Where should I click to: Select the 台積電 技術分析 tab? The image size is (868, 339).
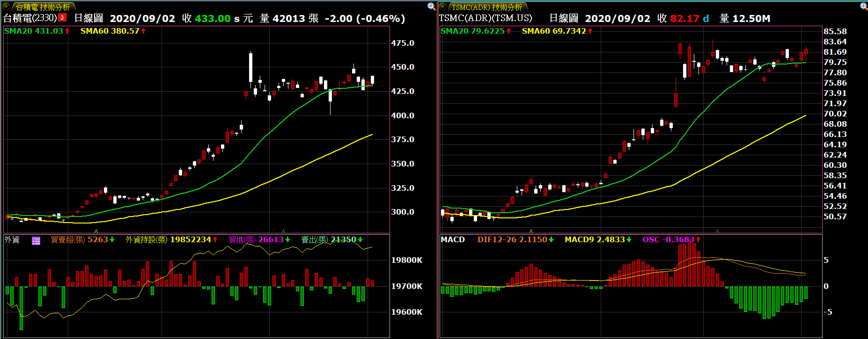(x=43, y=7)
